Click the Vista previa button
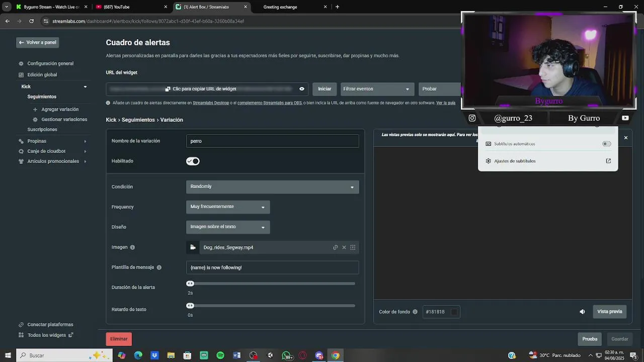 pos(610,312)
